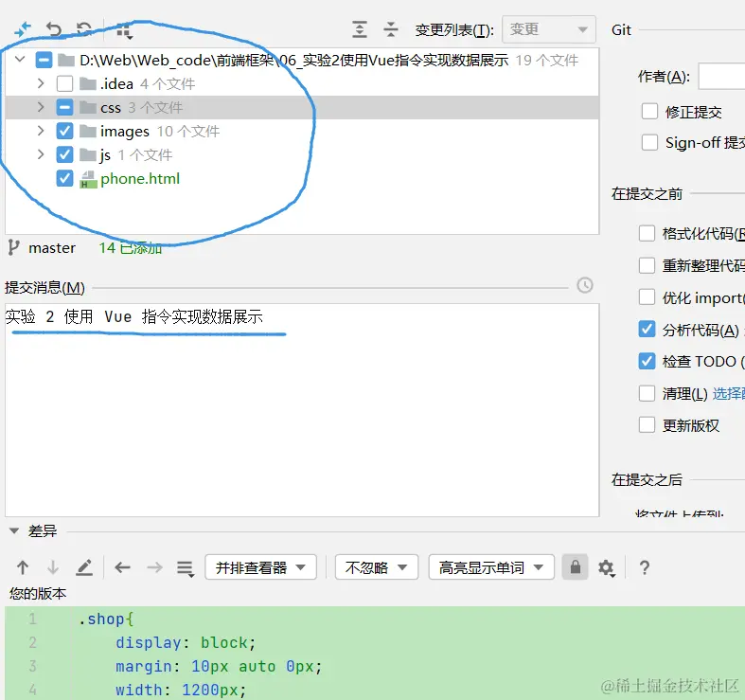Click the phone.html file icon
Screen dimensions: 745x700
point(88,179)
